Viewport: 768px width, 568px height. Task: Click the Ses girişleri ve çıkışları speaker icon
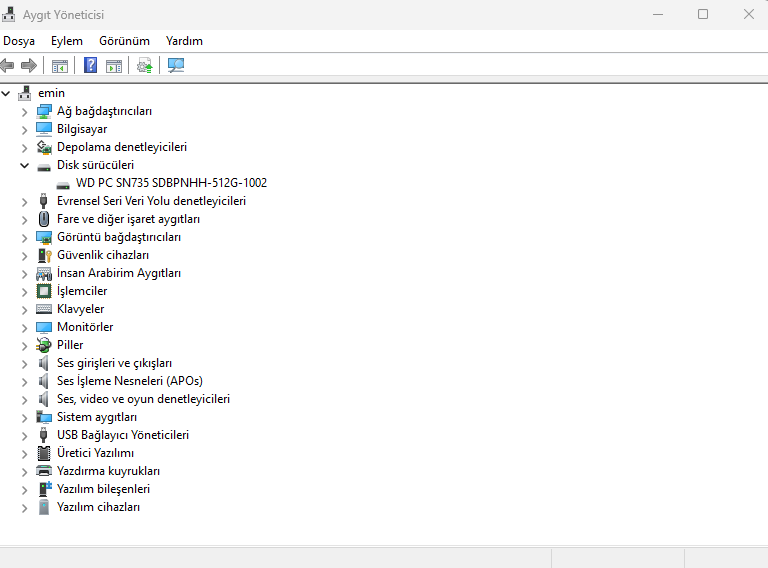(x=44, y=363)
